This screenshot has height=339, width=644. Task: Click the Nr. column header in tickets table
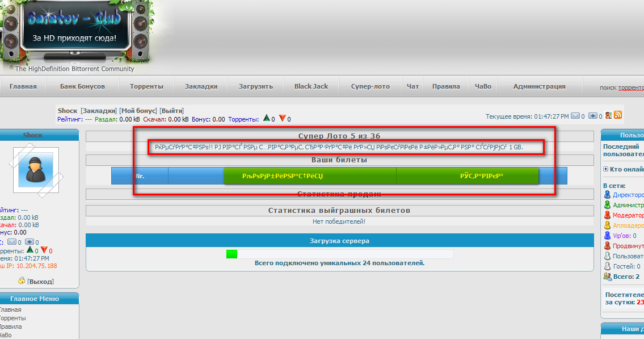tap(140, 176)
